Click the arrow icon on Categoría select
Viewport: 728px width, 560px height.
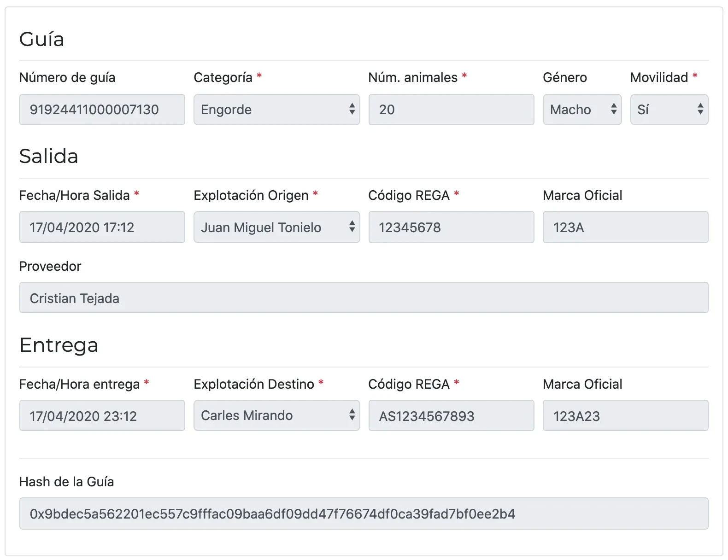coord(352,109)
